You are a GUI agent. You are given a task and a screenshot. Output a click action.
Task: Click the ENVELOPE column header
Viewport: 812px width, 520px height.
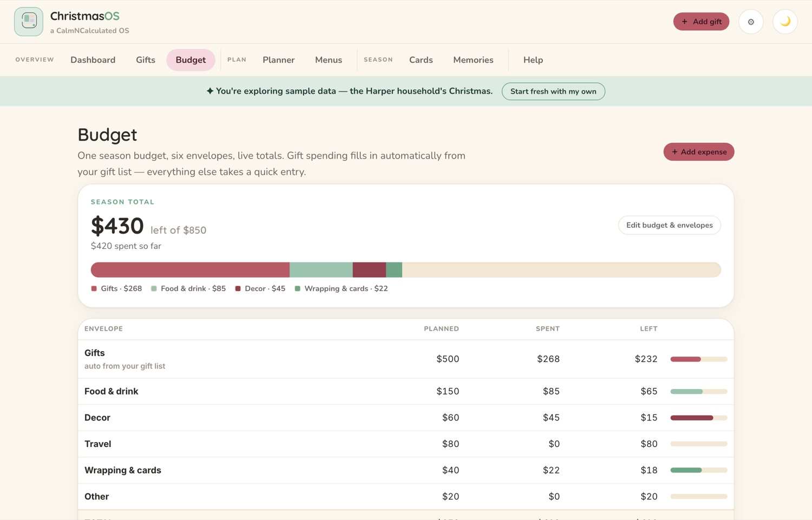click(103, 329)
